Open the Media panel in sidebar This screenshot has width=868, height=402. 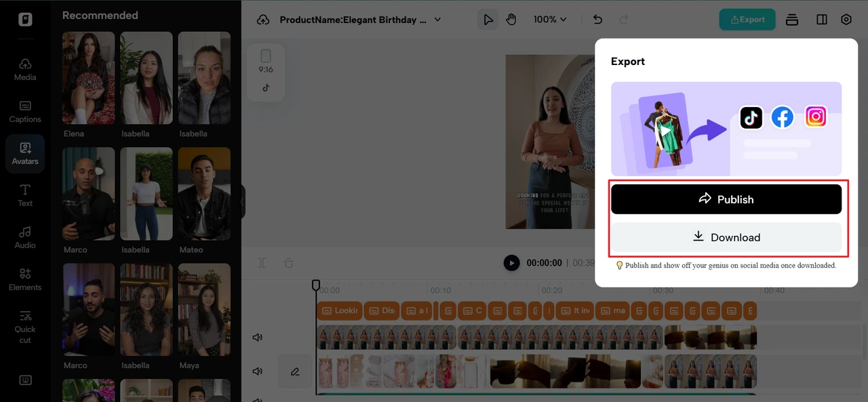click(x=25, y=69)
